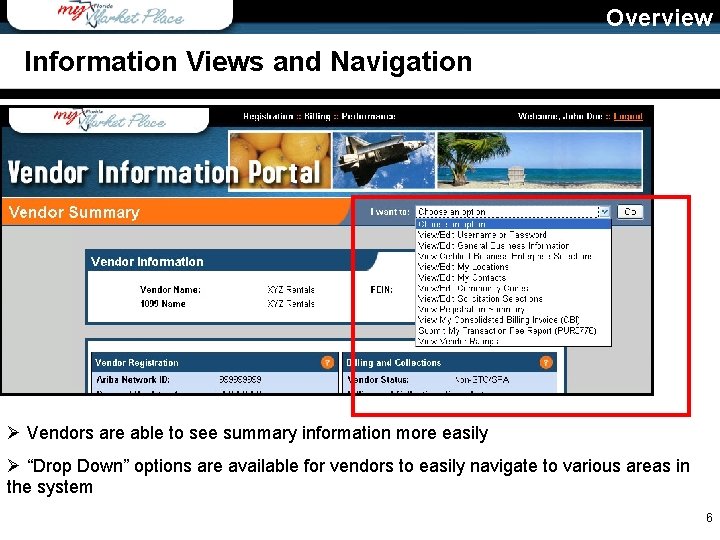Click the 'FEIN:' label
Viewport: 720px width, 540px height.
pos(381,290)
